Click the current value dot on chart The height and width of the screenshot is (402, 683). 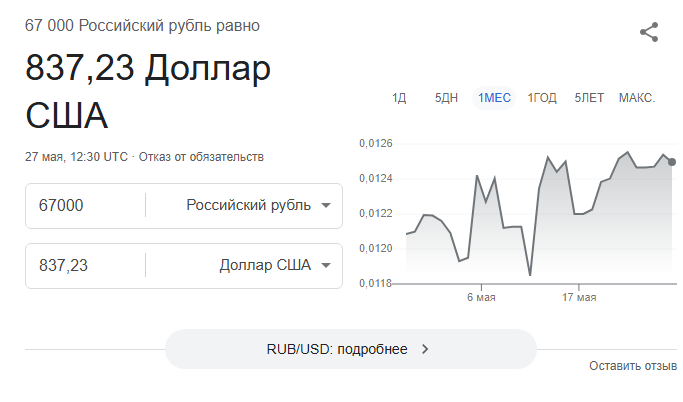(672, 162)
